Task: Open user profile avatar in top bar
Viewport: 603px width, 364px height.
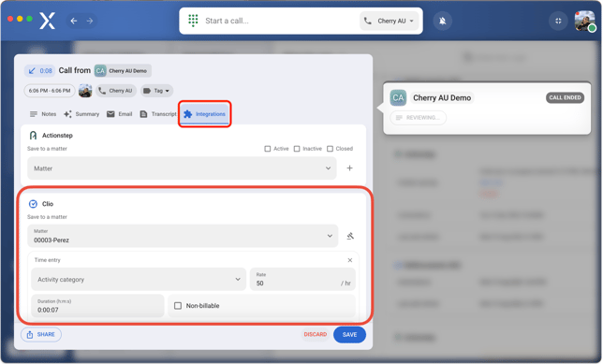Action: 584,21
